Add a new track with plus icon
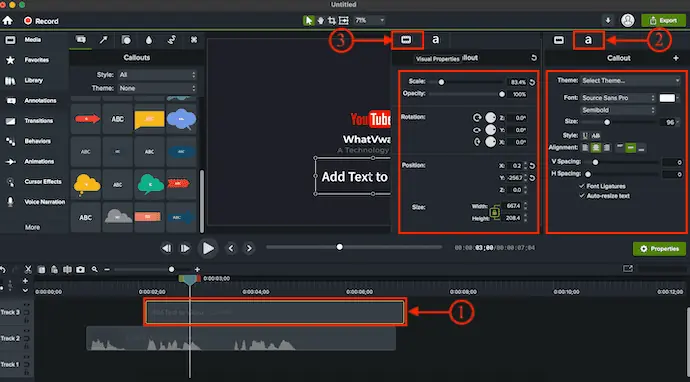Image resolution: width=690 pixels, height=382 pixels. coord(25,281)
